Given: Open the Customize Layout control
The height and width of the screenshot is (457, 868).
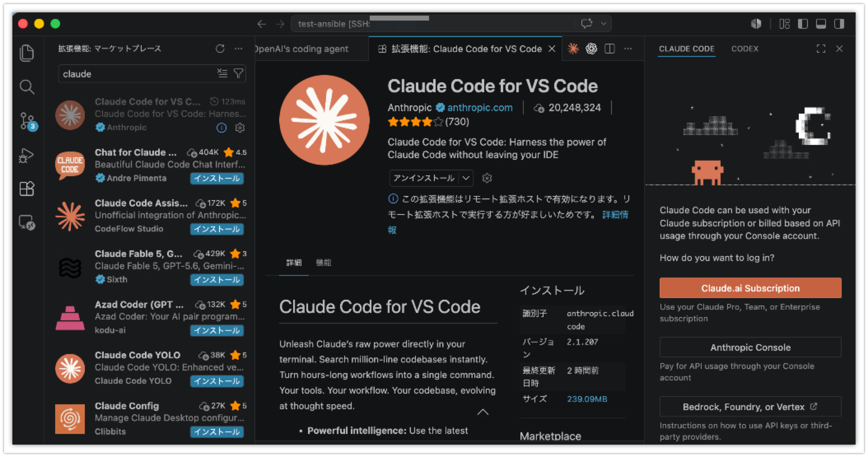Looking at the screenshot, I should pyautogui.click(x=784, y=24).
